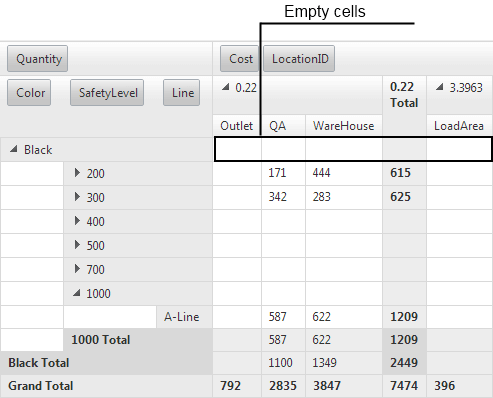Click WareHouse value 622 in A-Line row
This screenshot has height=398, width=493.
(x=344, y=317)
